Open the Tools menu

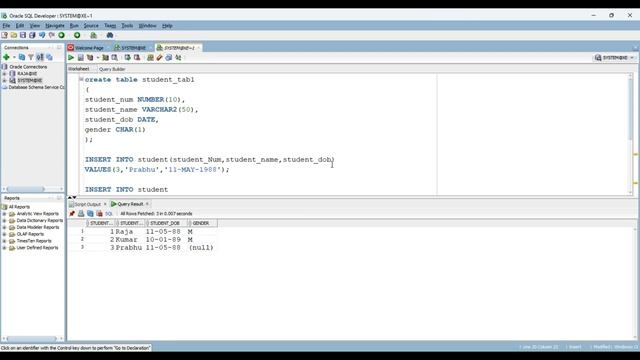(127, 26)
